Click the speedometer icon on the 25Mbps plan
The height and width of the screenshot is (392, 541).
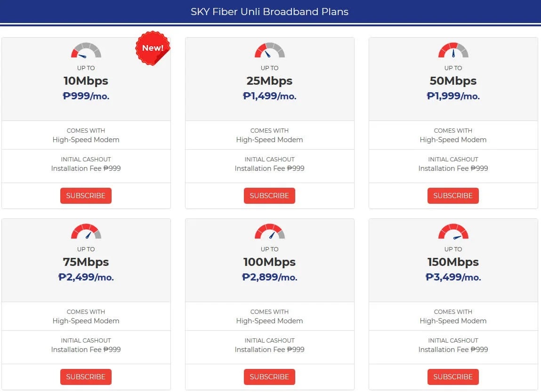[269, 50]
